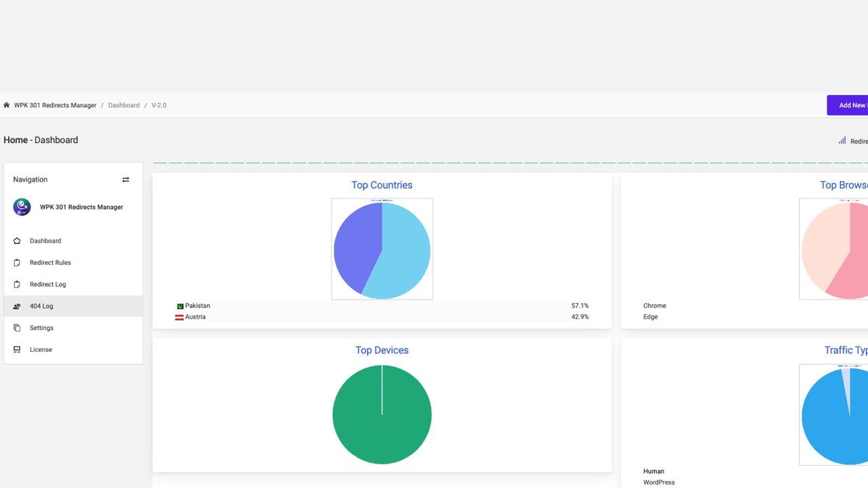This screenshot has width=868, height=488.
Task: Click the Add New button
Action: pos(848,105)
